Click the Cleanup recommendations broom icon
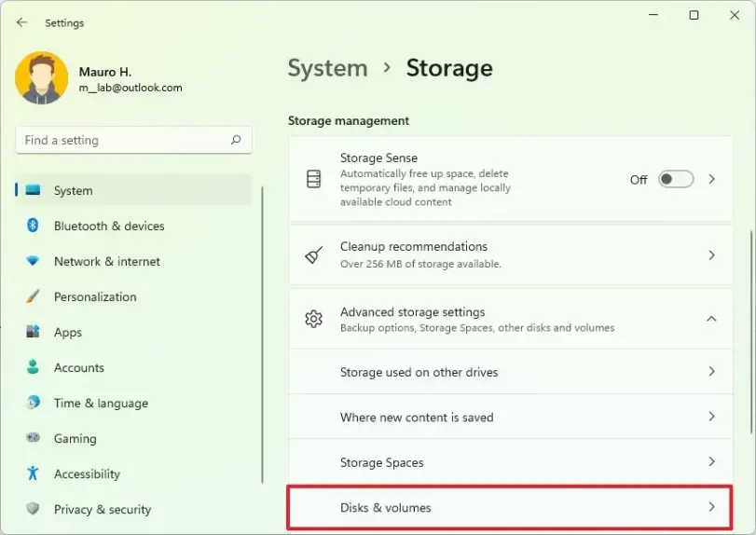The width and height of the screenshot is (756, 535). coord(314,254)
